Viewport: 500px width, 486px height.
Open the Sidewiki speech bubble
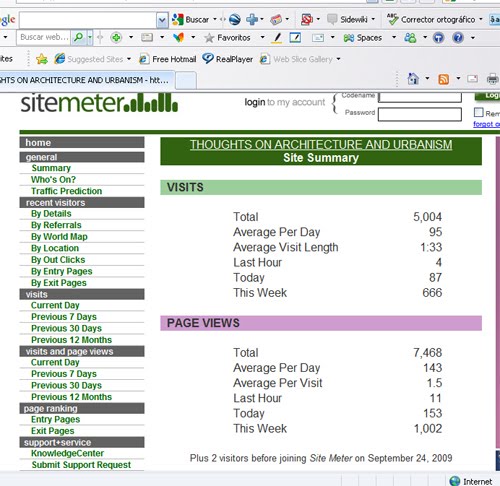[x=332, y=19]
